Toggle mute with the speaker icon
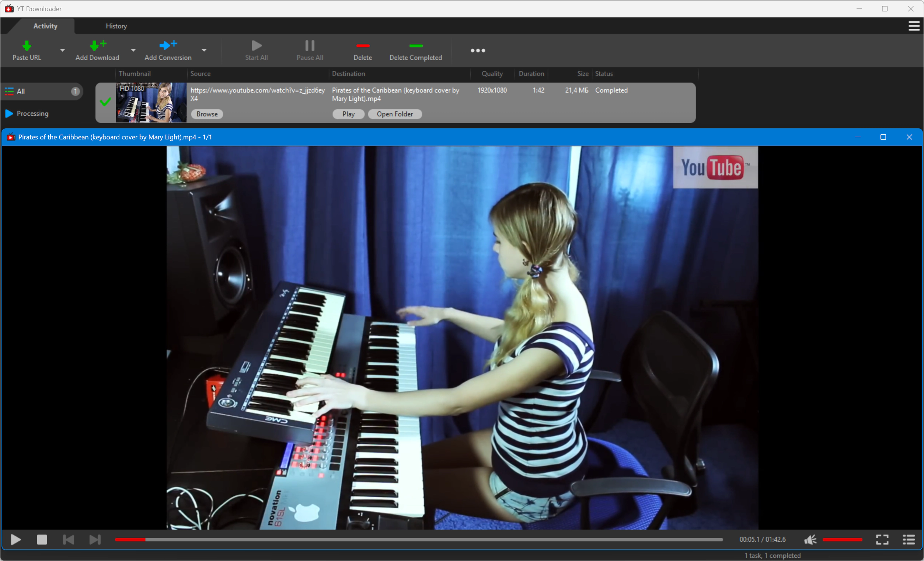The height and width of the screenshot is (561, 924). coord(810,539)
